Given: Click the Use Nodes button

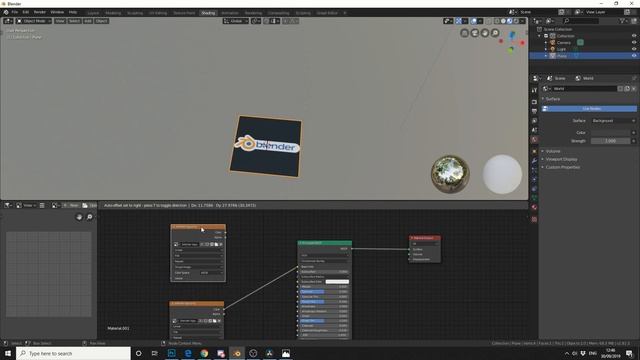Looking at the screenshot, I should coord(589,109).
